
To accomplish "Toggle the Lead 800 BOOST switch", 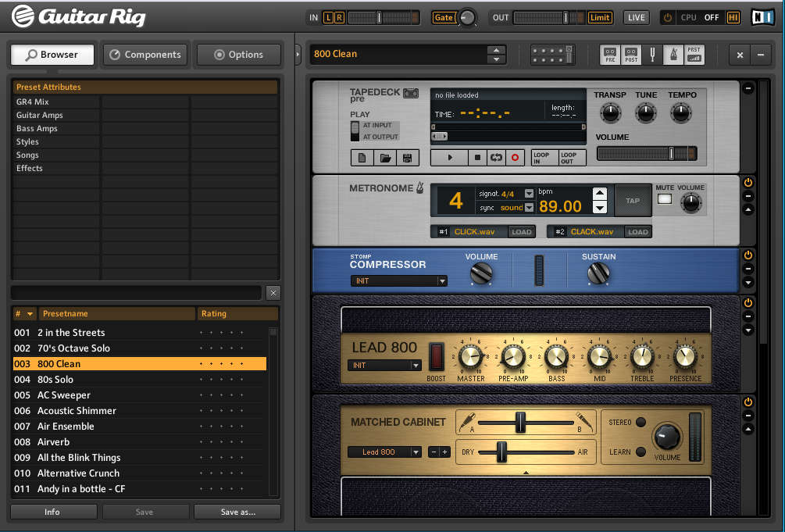I will 436,357.
